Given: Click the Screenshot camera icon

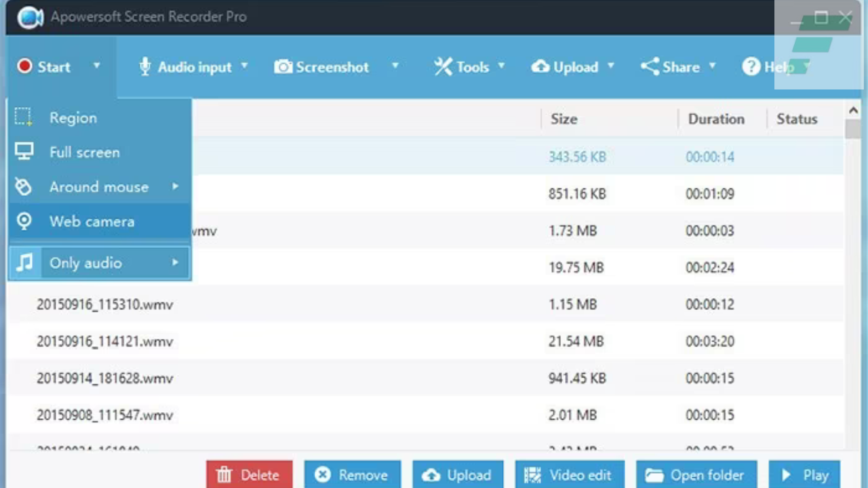Looking at the screenshot, I should point(283,66).
